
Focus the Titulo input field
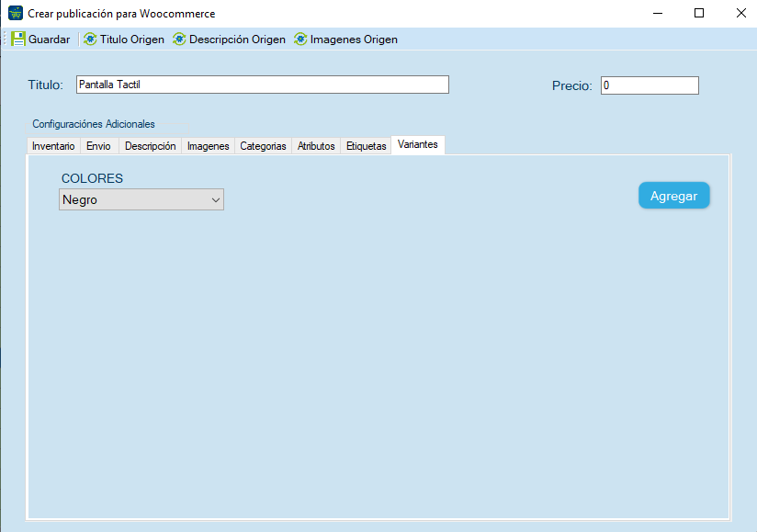(263, 85)
